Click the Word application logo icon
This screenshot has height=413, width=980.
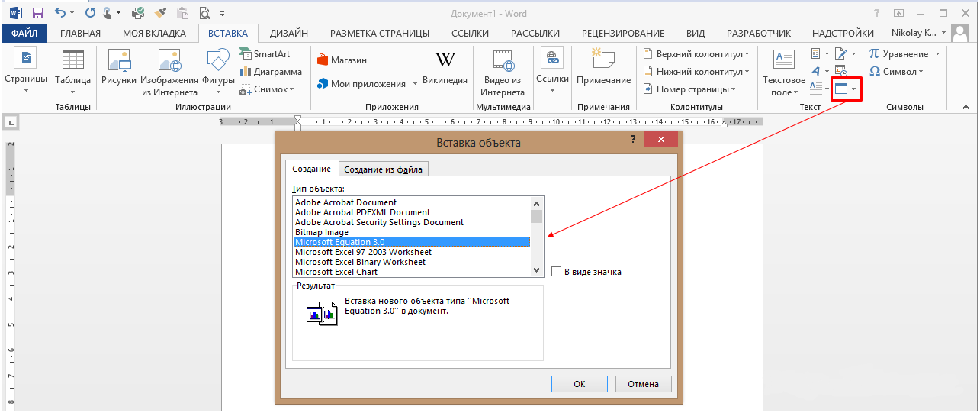coord(15,12)
